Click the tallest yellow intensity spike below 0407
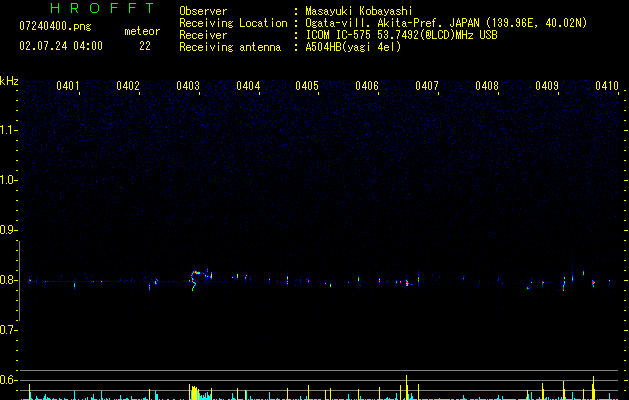Screen dimensions: 629x400 pos(407,387)
